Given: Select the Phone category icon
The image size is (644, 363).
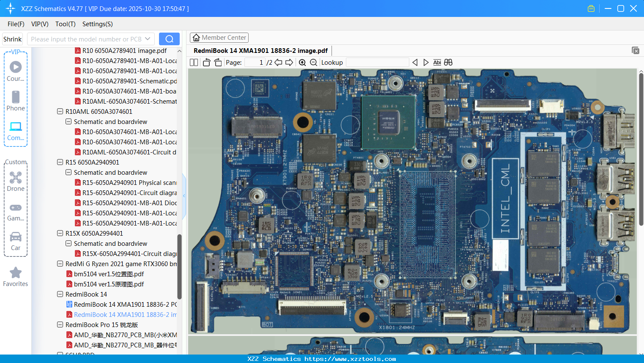Looking at the screenshot, I should pyautogui.click(x=16, y=101).
